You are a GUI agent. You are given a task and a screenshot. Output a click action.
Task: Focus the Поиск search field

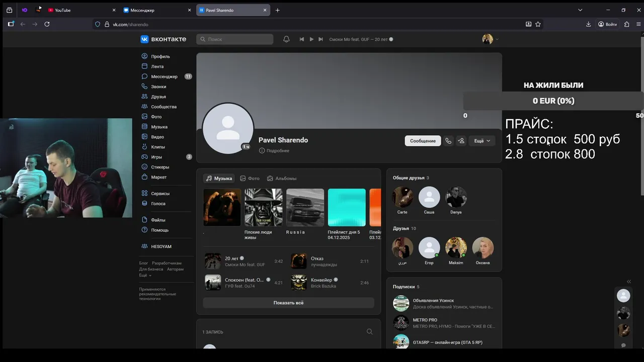[235, 39]
